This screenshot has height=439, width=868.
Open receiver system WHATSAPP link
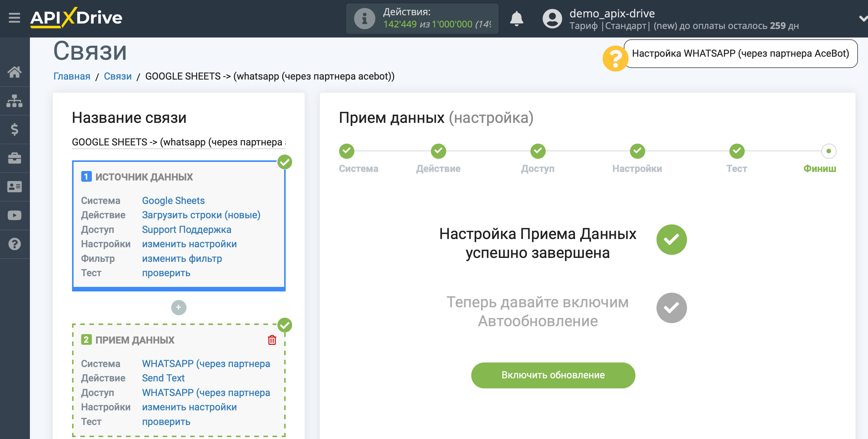(x=206, y=364)
